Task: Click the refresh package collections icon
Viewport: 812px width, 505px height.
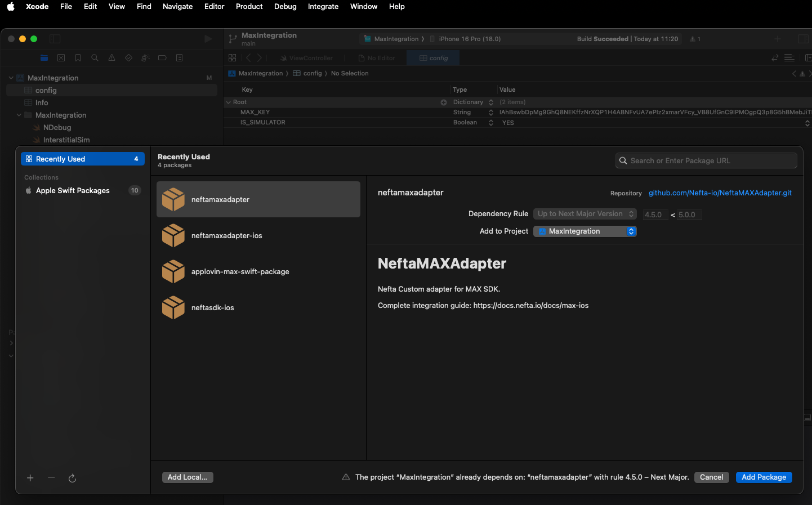Action: pyautogui.click(x=72, y=478)
